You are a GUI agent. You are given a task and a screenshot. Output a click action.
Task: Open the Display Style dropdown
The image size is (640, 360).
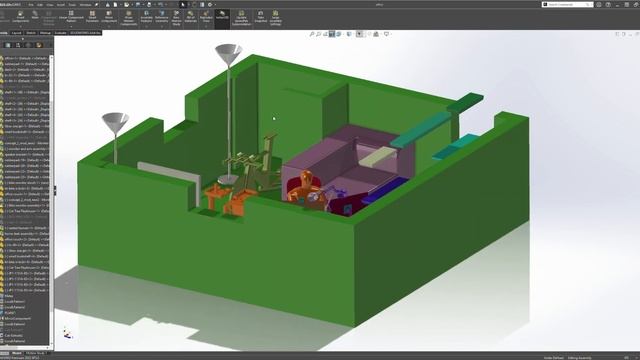[350, 34]
